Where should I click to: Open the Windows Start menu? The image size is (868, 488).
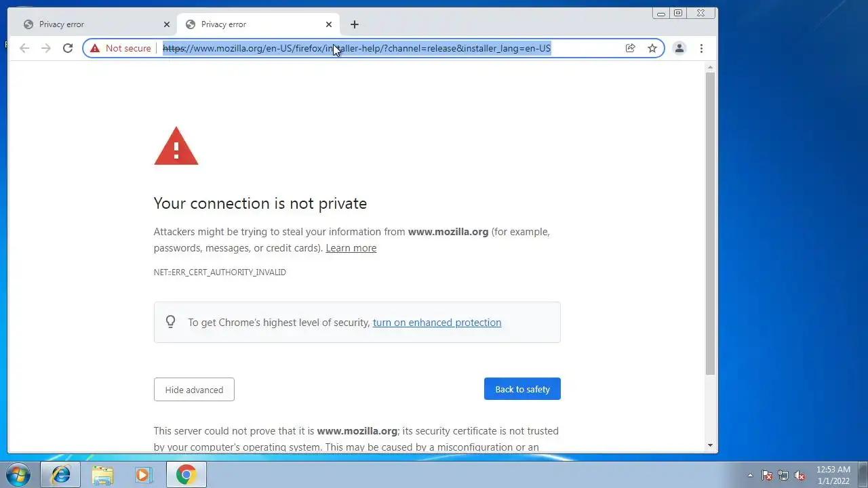coord(18,474)
